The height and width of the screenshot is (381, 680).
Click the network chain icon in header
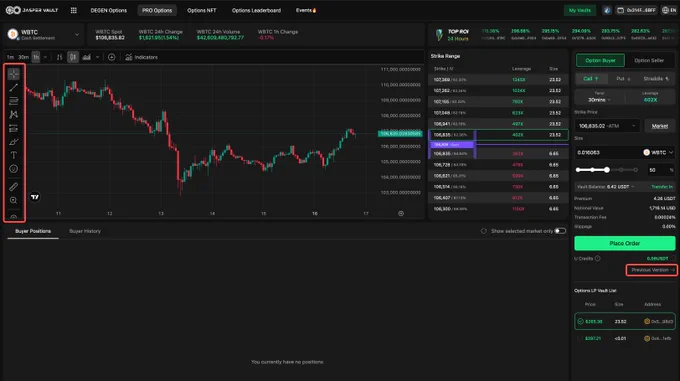tap(607, 10)
